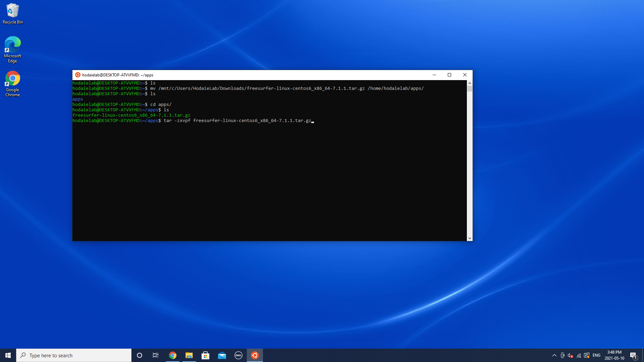Click the Ubuntu terminal icon in taskbar
The width and height of the screenshot is (644, 362).
pyautogui.click(x=255, y=355)
